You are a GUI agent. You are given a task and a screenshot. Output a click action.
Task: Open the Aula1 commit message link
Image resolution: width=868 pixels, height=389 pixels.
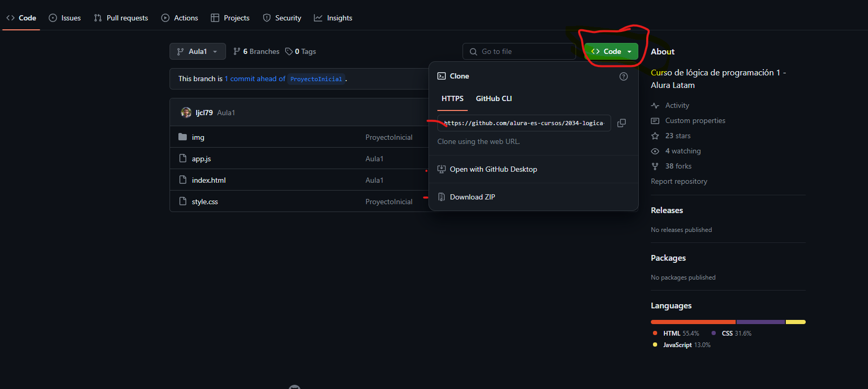click(226, 113)
